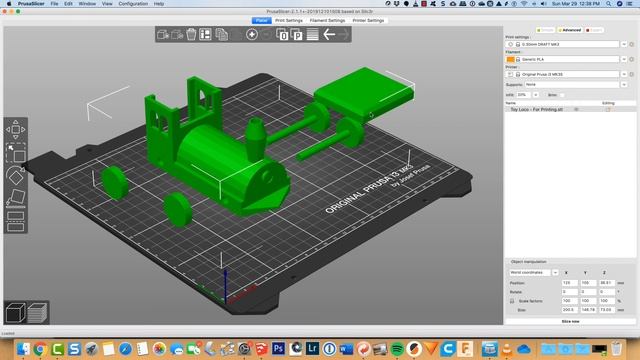The width and height of the screenshot is (640, 360).
Task: Click the Arrange objects toolbar icon
Action: click(205, 34)
